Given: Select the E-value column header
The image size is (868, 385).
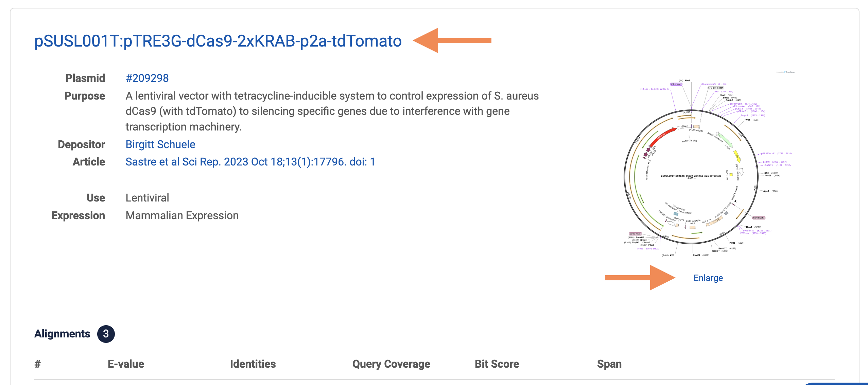Looking at the screenshot, I should tap(126, 364).
